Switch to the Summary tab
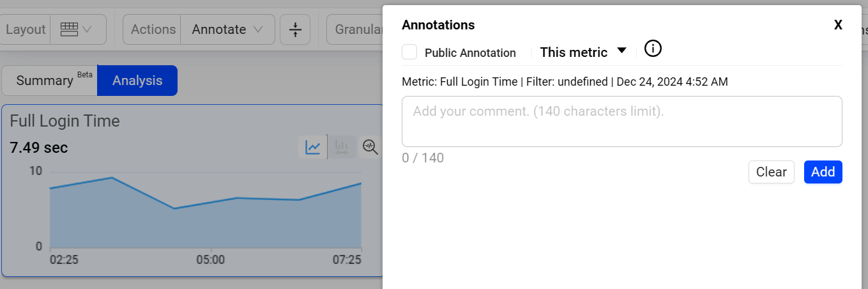The height and width of the screenshot is (289, 868). coord(50,81)
